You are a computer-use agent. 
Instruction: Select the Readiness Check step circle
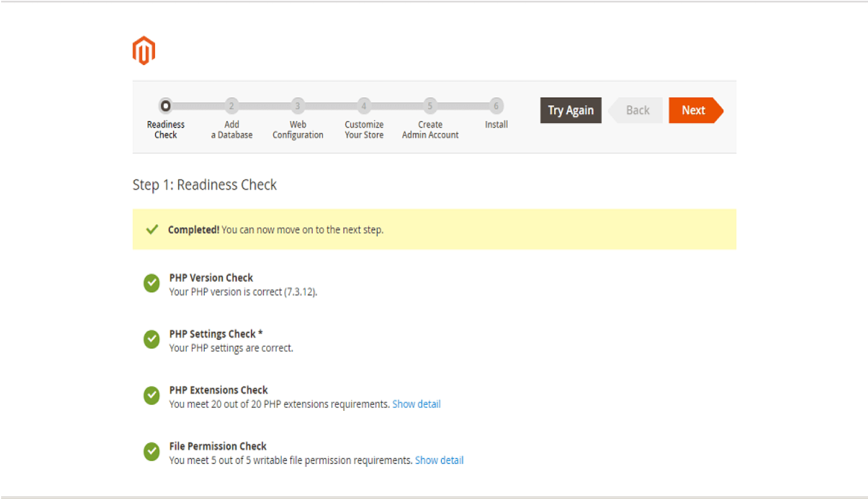(165, 106)
